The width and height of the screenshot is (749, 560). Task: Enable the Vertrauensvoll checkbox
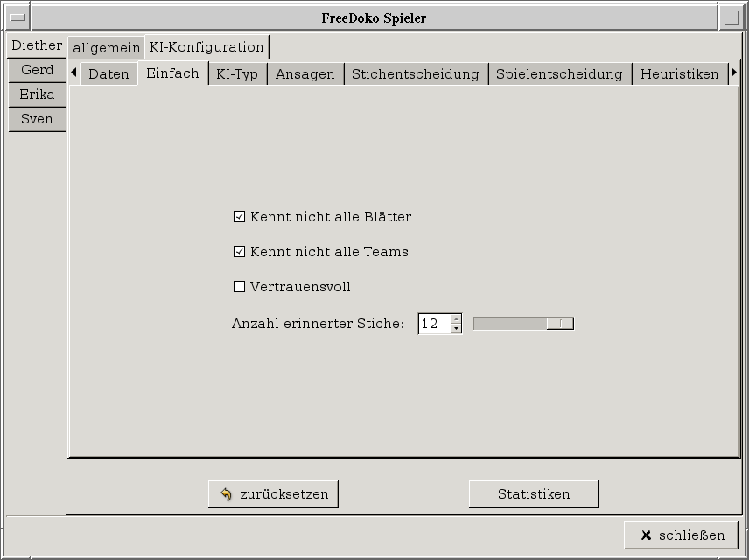click(239, 287)
